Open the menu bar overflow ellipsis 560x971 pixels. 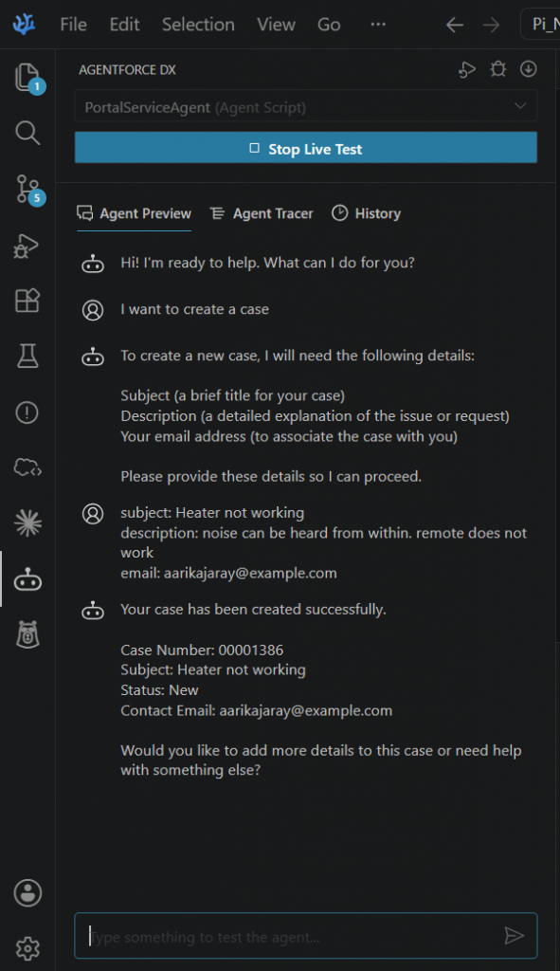pos(377,24)
